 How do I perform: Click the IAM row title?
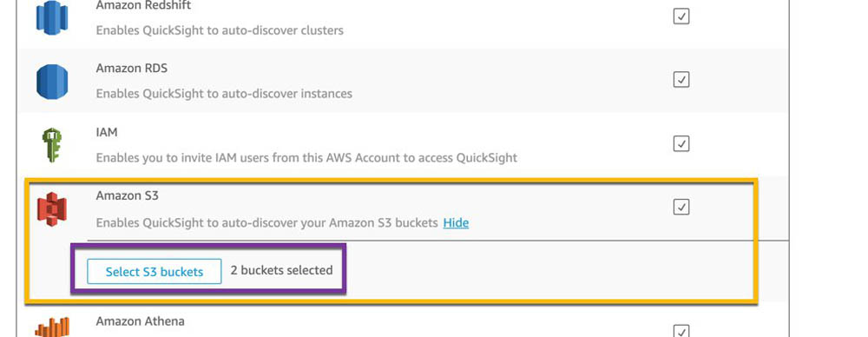pos(106,133)
